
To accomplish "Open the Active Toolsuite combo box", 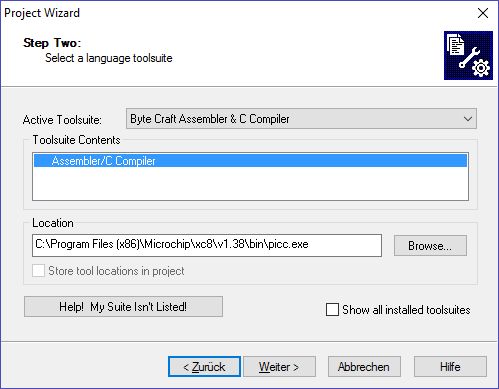I will (301, 119).
